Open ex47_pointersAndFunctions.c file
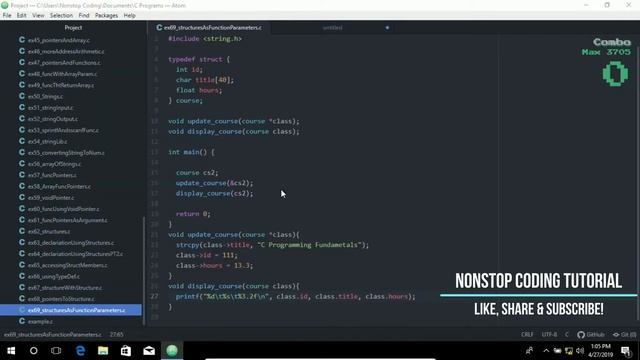 pyautogui.click(x=64, y=63)
